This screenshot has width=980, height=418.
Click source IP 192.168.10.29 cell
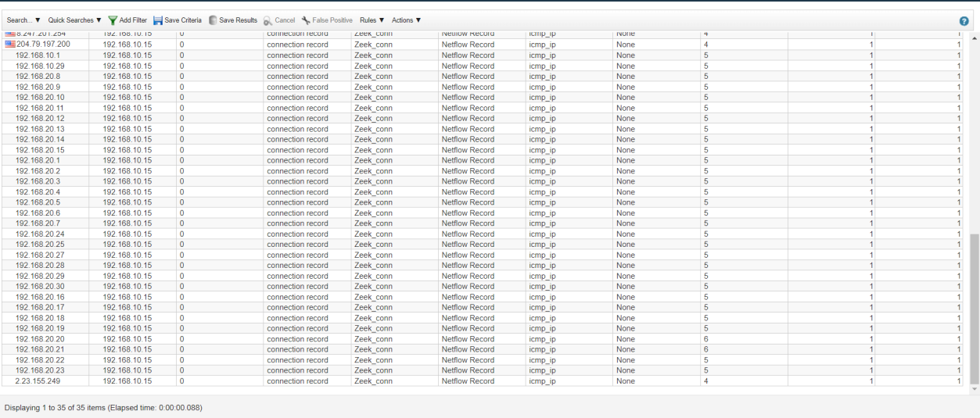click(x=40, y=66)
